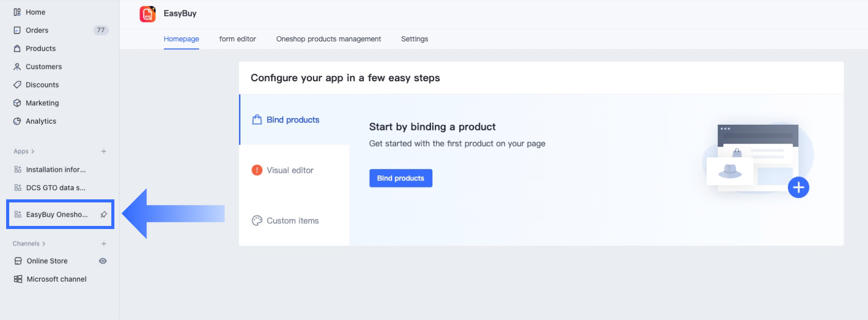Open Products via its bag icon
This screenshot has height=320, width=868.
coord(17,49)
